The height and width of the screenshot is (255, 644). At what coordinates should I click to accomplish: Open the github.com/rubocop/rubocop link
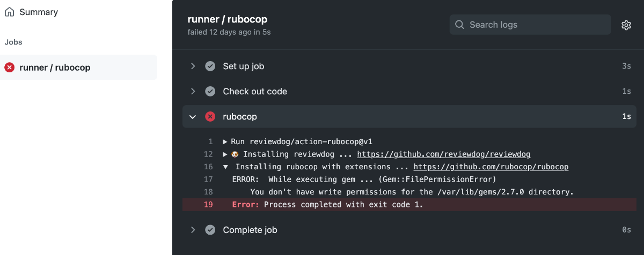[x=491, y=167]
